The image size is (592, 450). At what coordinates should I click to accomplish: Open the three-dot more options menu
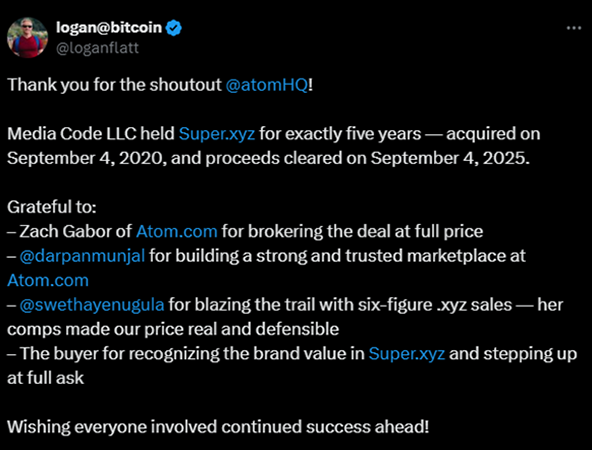(x=574, y=28)
